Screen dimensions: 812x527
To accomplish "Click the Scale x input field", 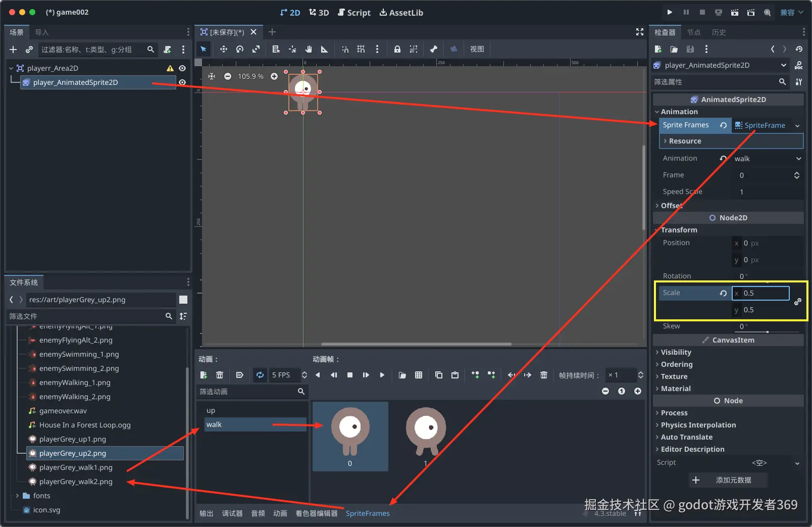I will [x=761, y=293].
